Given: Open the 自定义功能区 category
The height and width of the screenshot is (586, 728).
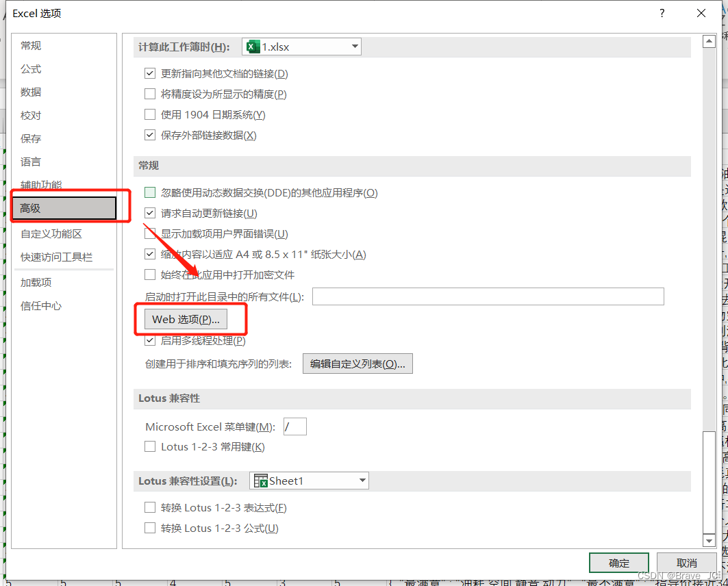Looking at the screenshot, I should click(51, 233).
